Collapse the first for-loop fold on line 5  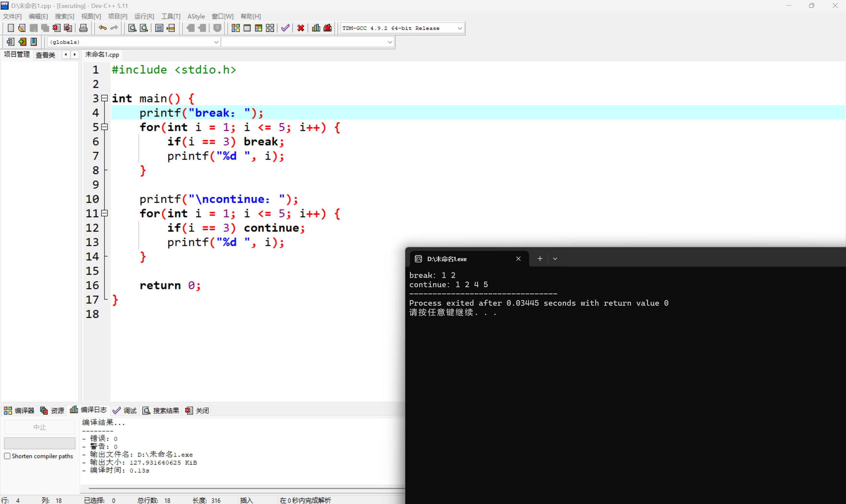pos(105,127)
